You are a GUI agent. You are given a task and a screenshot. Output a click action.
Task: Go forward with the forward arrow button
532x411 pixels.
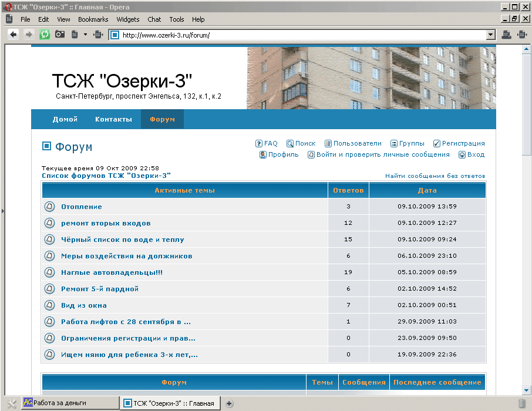pyautogui.click(x=29, y=34)
